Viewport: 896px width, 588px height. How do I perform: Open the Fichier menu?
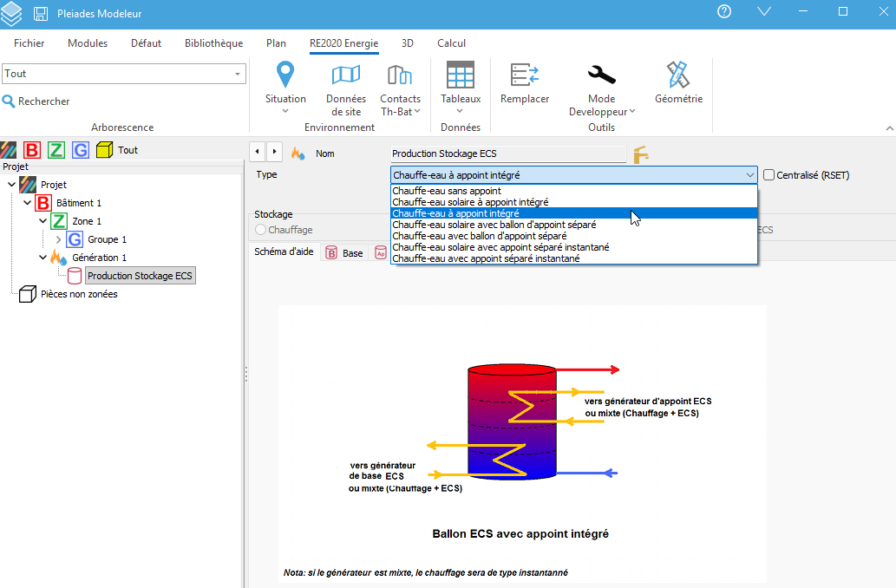click(29, 43)
